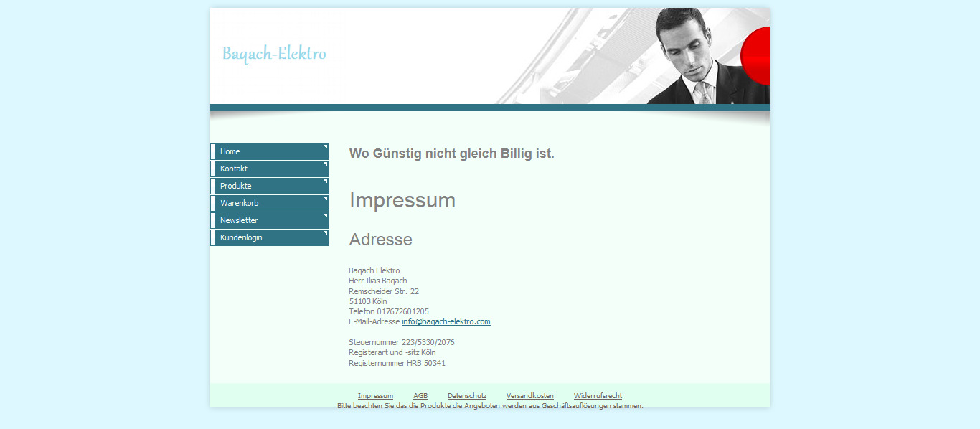Image resolution: width=980 pixels, height=429 pixels.
Task: Click the 'Telefon 017672601205' line
Action: click(389, 311)
